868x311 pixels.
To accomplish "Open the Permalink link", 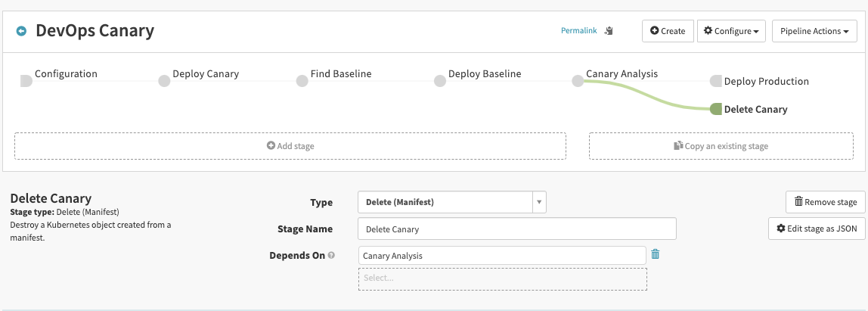I will pos(578,31).
